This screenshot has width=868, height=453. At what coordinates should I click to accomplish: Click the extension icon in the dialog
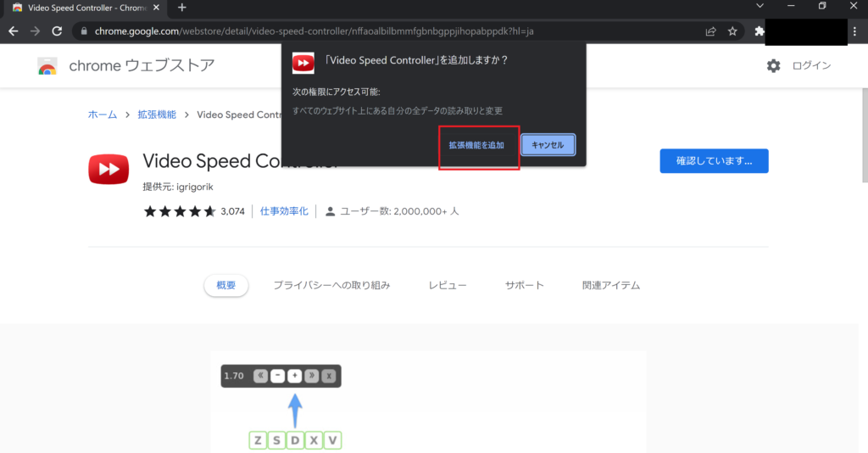[x=303, y=63]
